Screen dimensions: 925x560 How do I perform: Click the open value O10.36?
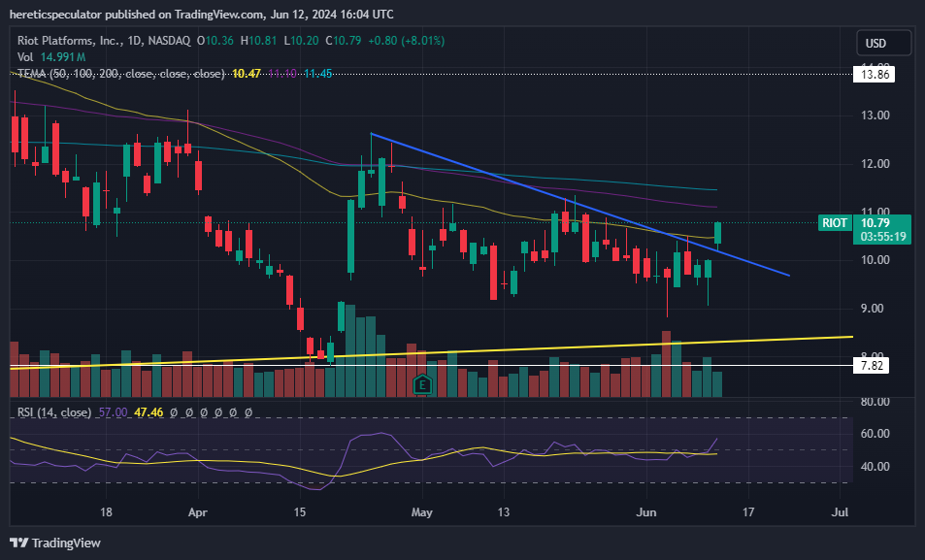[x=215, y=41]
